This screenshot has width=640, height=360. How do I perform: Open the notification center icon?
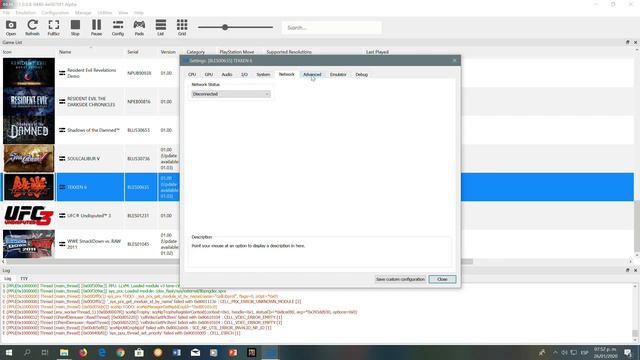tap(628, 353)
